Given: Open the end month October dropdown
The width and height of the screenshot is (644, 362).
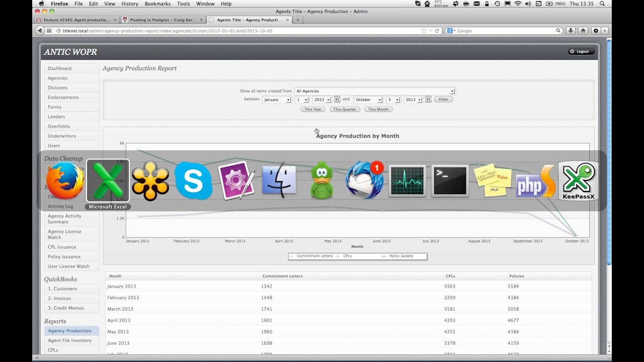Looking at the screenshot, I should coord(368,100).
